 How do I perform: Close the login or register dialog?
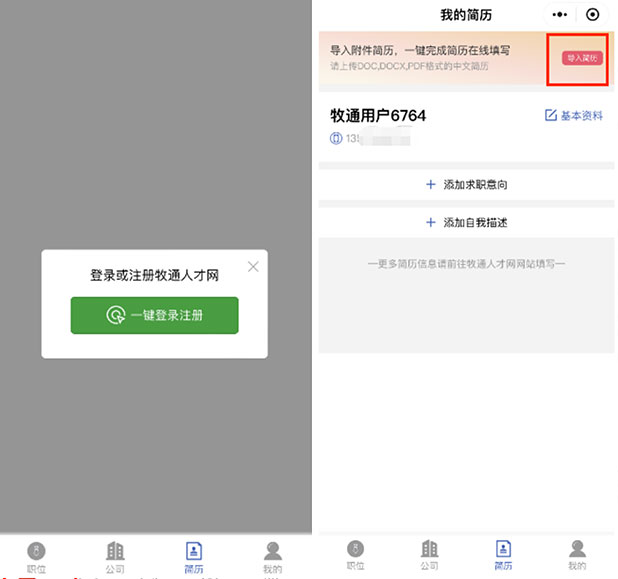tap(253, 266)
